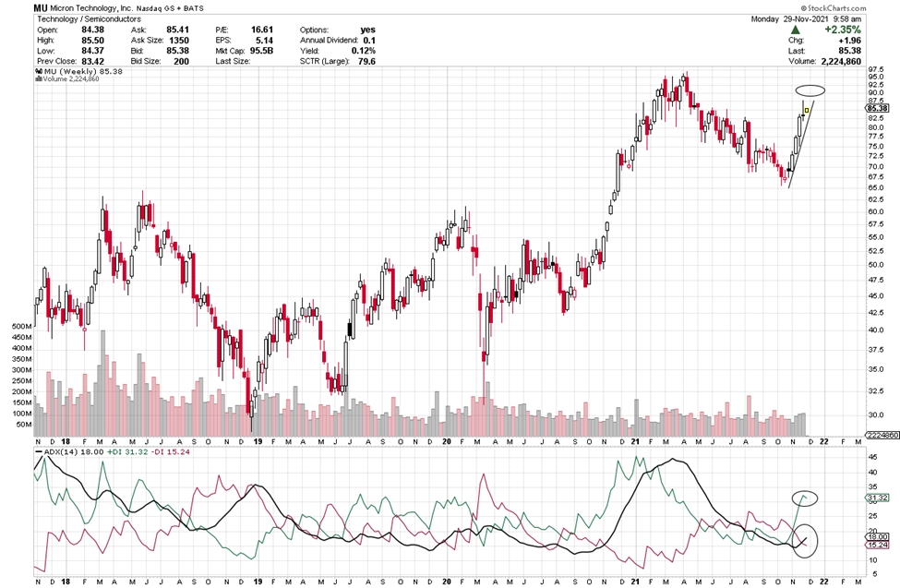
Task: Select the yellow current-week candle marker
Action: click(807, 110)
